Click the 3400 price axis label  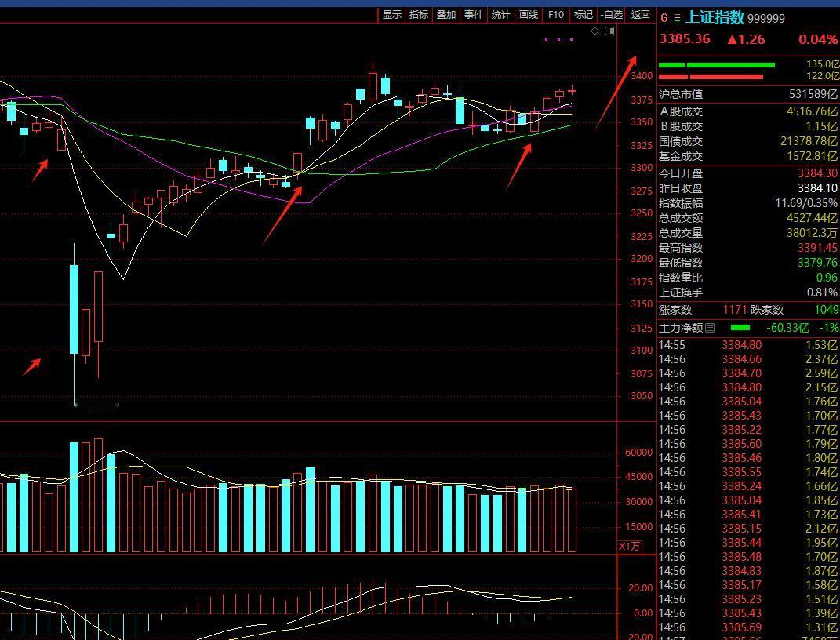click(642, 76)
